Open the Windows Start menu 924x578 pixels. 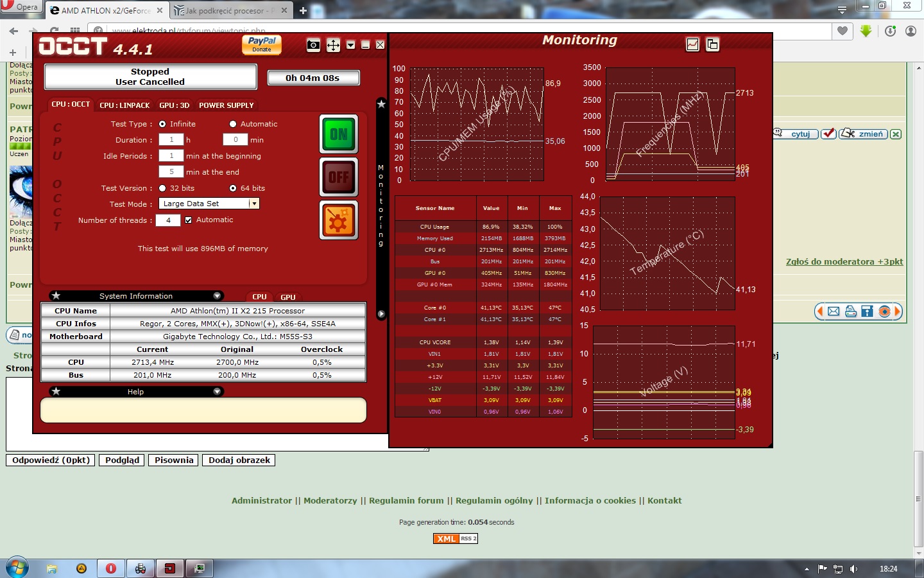[x=17, y=568]
